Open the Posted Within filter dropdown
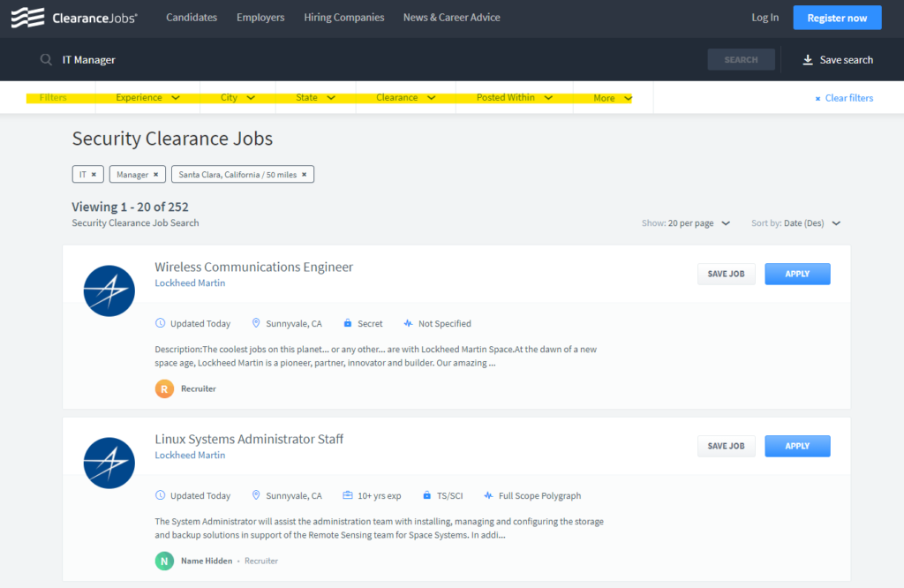This screenshot has height=588, width=904. [x=514, y=98]
